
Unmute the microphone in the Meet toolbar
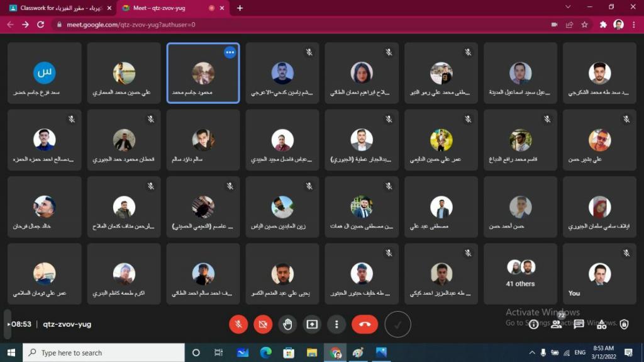pyautogui.click(x=238, y=324)
